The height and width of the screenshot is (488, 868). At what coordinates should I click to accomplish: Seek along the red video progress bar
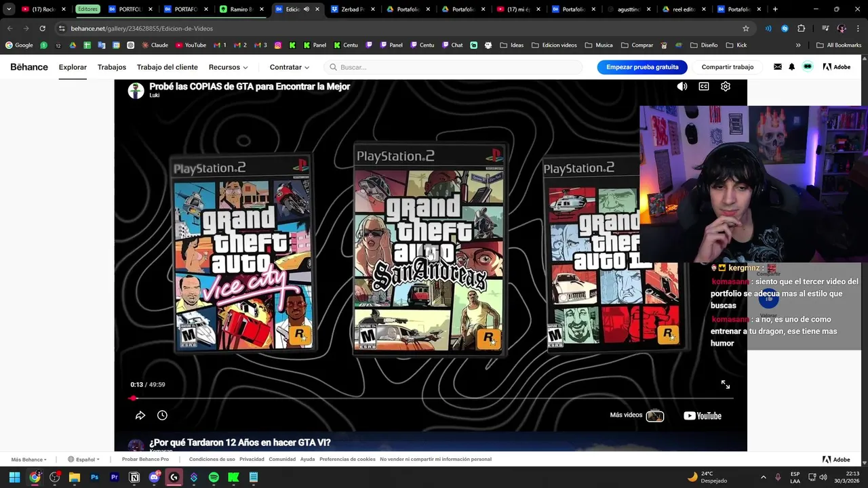431,399
